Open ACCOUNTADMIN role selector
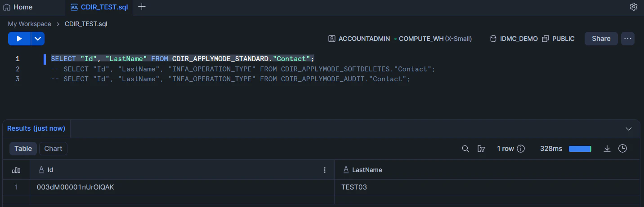The height and width of the screenshot is (207, 644). pyautogui.click(x=359, y=39)
